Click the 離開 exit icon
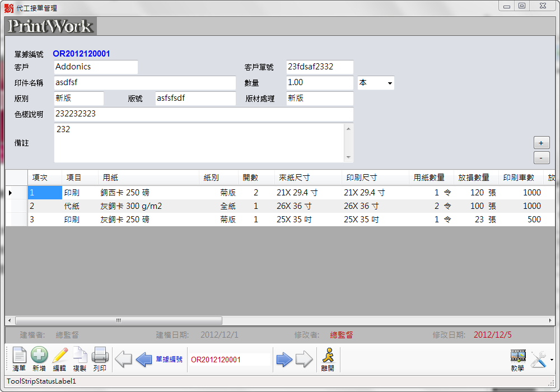 [328, 358]
